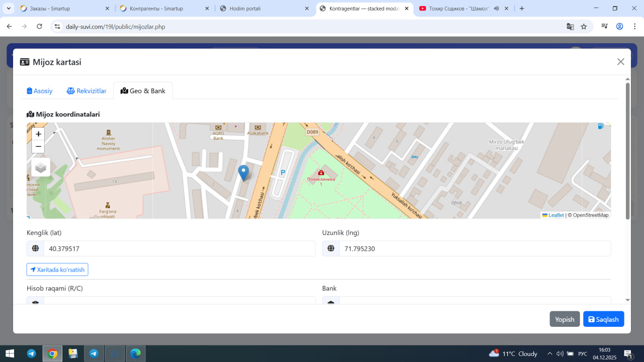The width and height of the screenshot is (644, 362).
Task: Switch the РУС keyboard language
Action: (583, 353)
